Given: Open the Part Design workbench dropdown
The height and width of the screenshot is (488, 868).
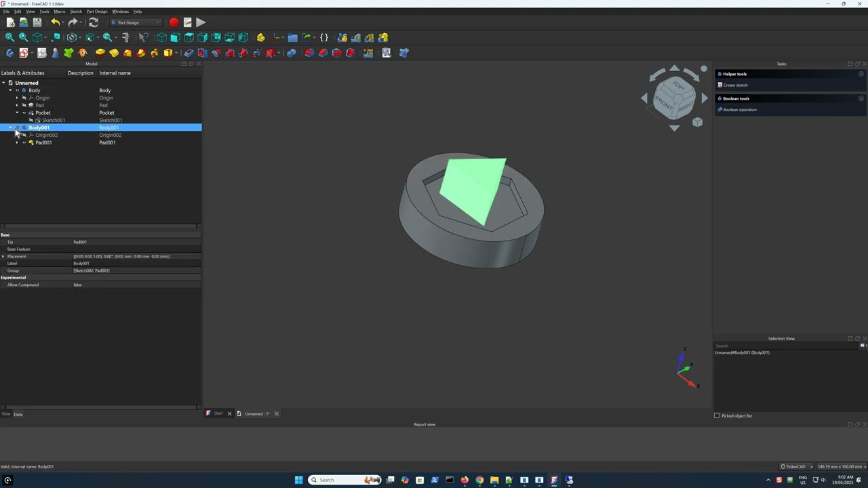Looking at the screenshot, I should point(136,22).
